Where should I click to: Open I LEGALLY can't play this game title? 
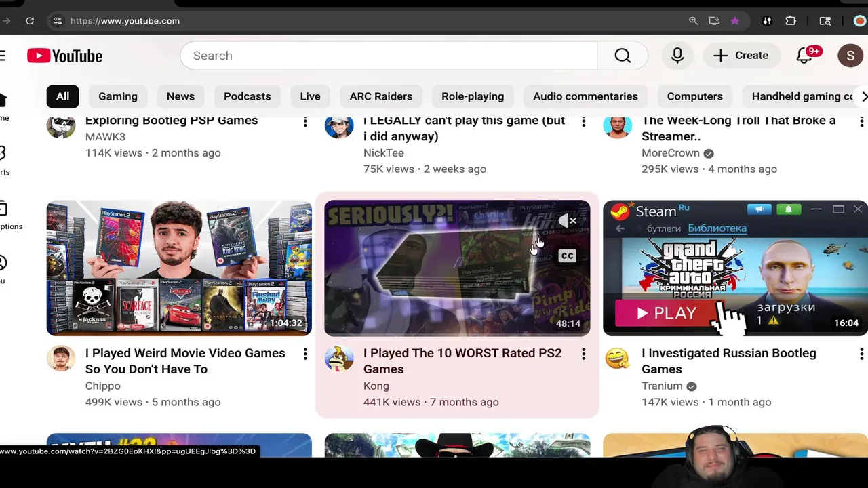[465, 128]
